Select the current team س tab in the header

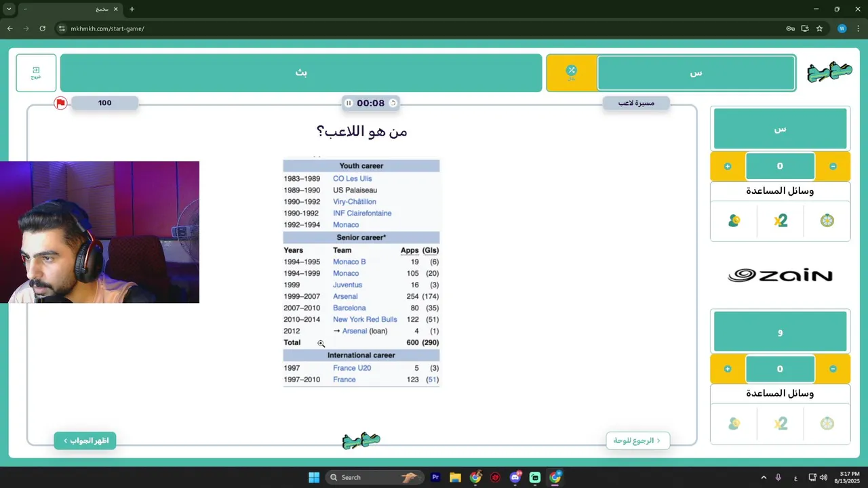696,73
